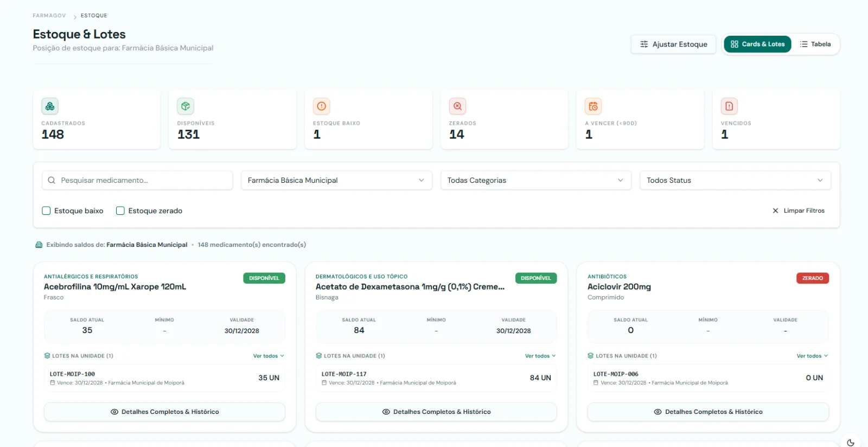This screenshot has height=447, width=868.
Task: Expand Ver todos on Aciclovir 200mg card
Action: 812,356
